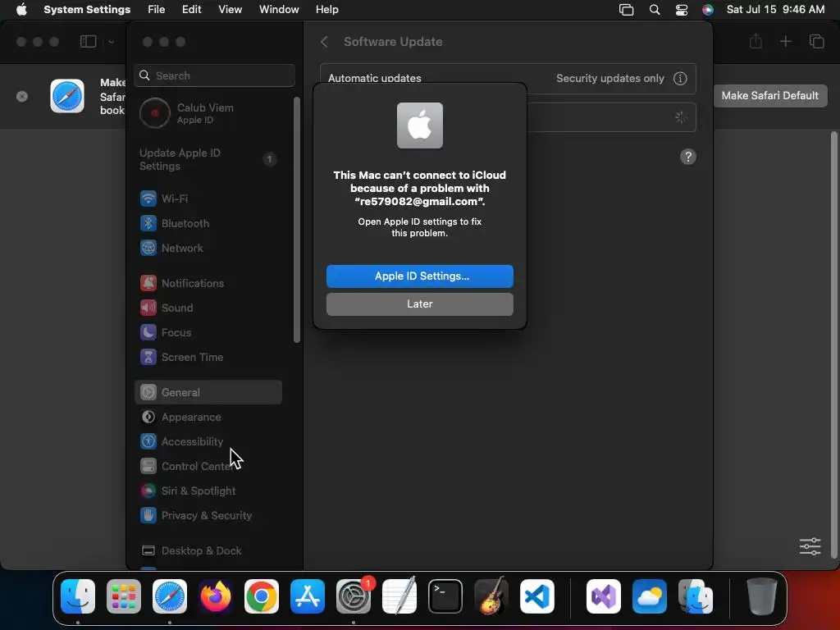
Task: Open the View menu
Action: click(x=230, y=10)
